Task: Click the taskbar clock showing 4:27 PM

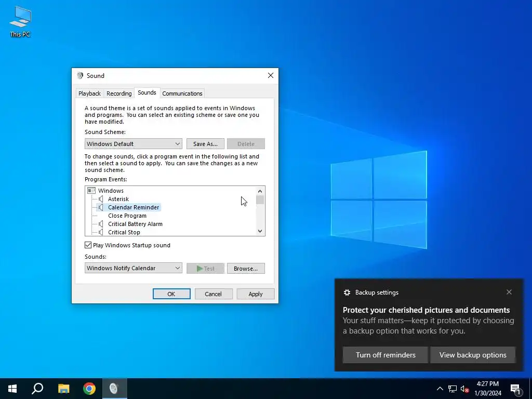Action: (x=487, y=389)
